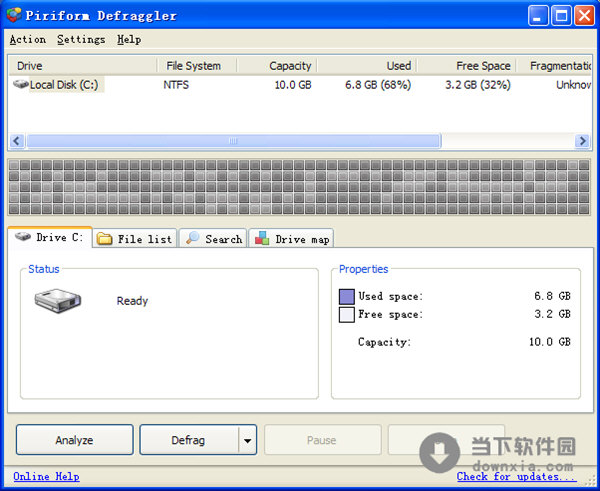Click the 3.2 GB (32%) free space cell
The image size is (600, 491).
pos(478,85)
